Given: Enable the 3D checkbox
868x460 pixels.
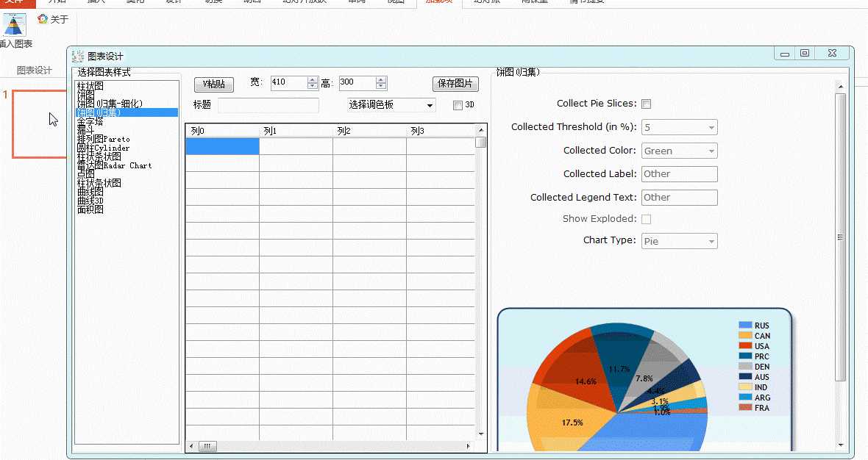Looking at the screenshot, I should coord(458,105).
